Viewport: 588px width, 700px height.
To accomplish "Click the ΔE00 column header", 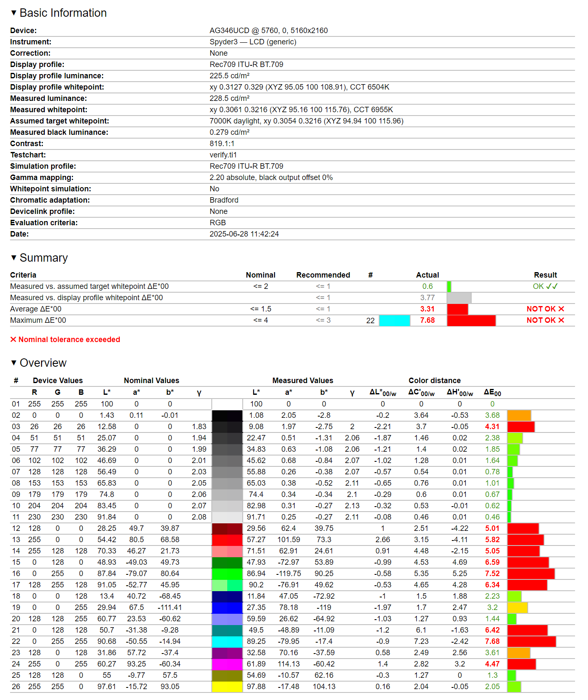I will tap(492, 393).
